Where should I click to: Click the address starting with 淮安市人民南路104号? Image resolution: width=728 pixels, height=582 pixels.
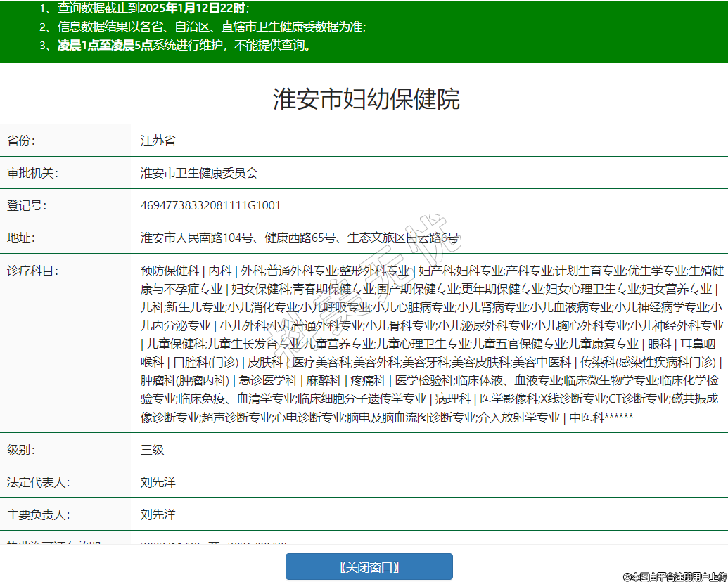pyautogui.click(x=299, y=238)
